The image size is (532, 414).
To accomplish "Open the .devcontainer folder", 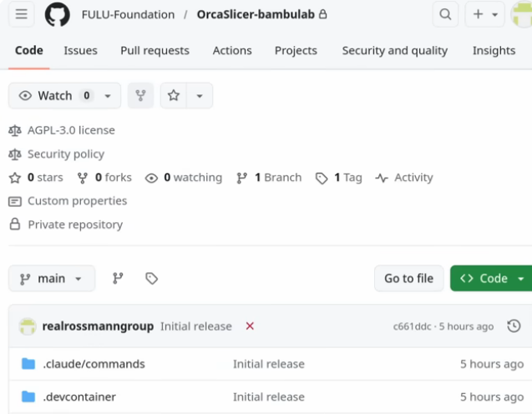I will click(x=79, y=396).
